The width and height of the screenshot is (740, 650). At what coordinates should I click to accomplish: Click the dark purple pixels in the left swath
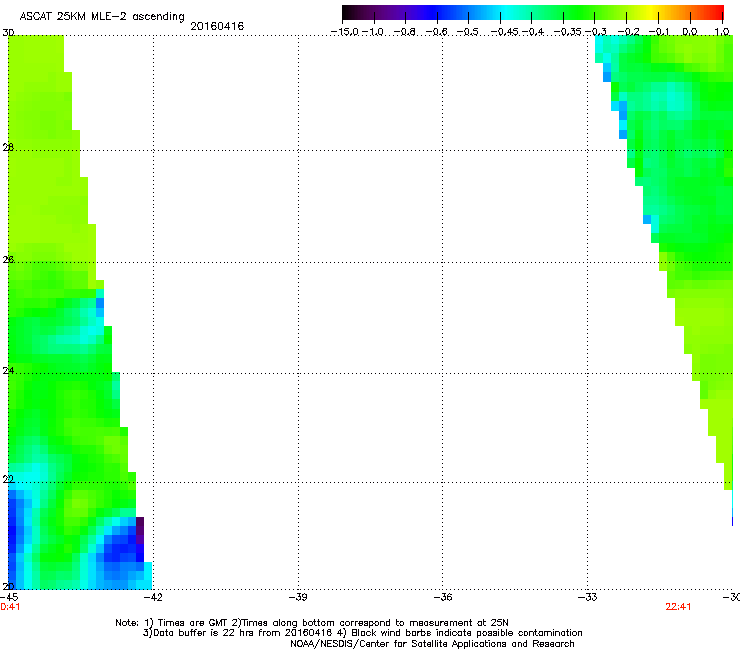tap(140, 532)
